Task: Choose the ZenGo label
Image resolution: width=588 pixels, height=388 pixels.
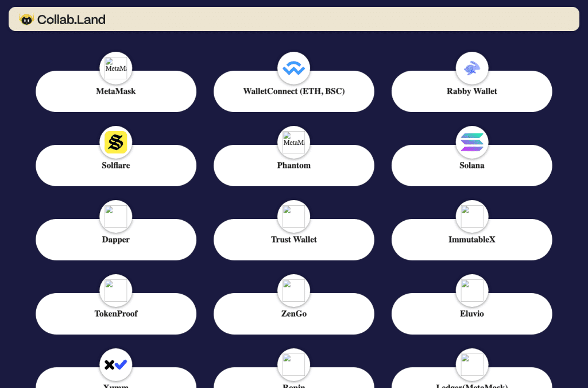Action: 293,314
